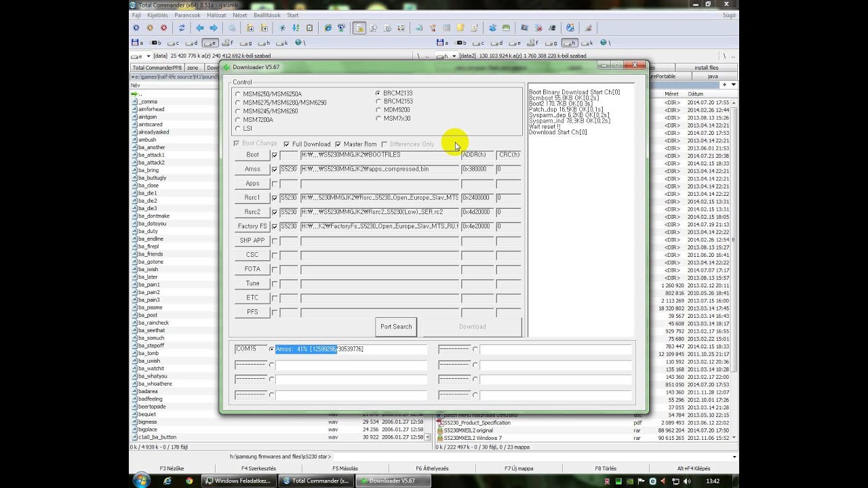868x488 pixels.
Task: Open the Windows Start menu orb
Action: click(x=142, y=481)
